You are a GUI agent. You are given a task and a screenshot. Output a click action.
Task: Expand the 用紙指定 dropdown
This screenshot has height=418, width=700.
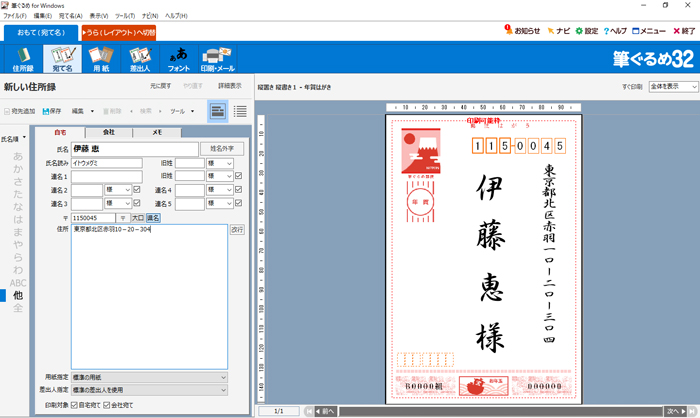tap(149, 377)
